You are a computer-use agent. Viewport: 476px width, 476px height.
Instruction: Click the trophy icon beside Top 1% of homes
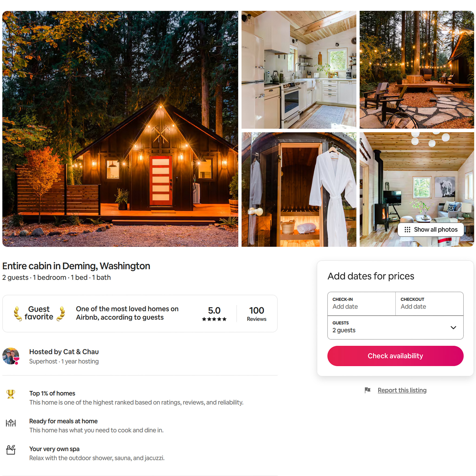pyautogui.click(x=11, y=394)
